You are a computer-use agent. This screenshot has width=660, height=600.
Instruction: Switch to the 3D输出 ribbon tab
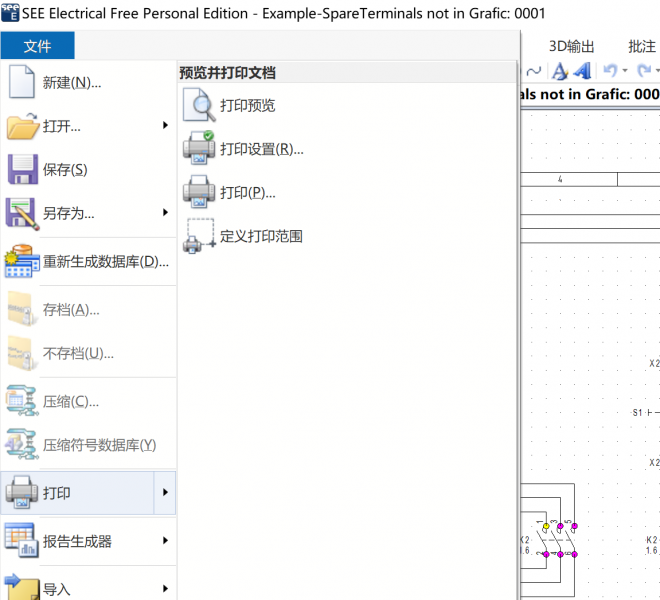click(571, 46)
